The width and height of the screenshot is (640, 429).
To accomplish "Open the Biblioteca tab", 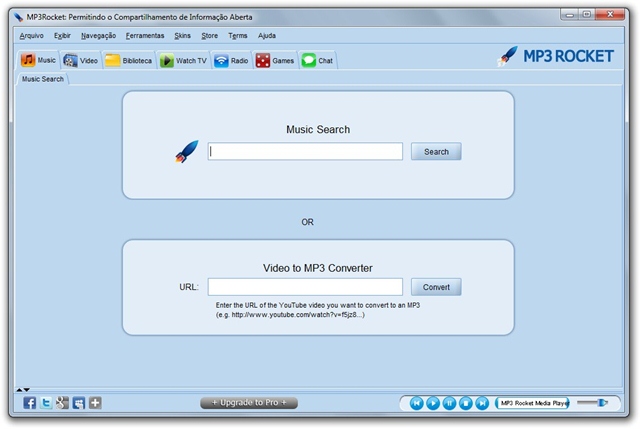I will point(129,61).
